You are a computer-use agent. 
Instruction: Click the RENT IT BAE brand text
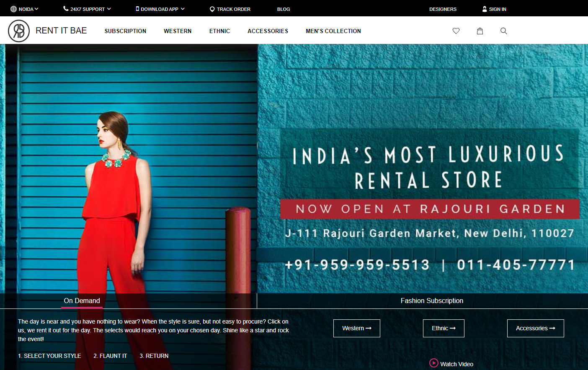[61, 31]
